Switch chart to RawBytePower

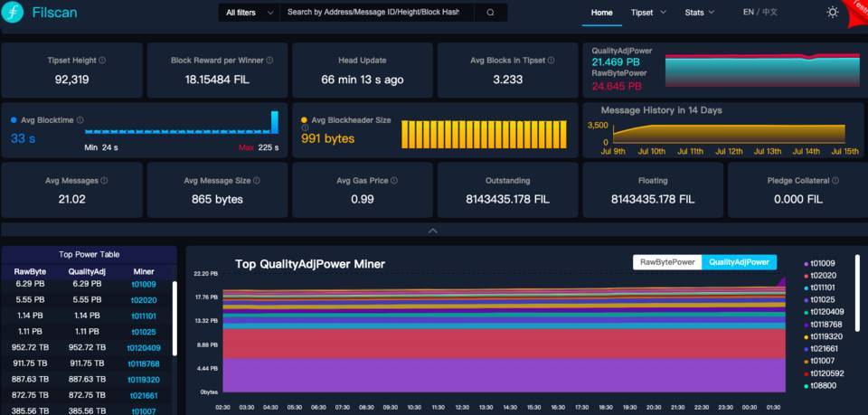point(667,262)
